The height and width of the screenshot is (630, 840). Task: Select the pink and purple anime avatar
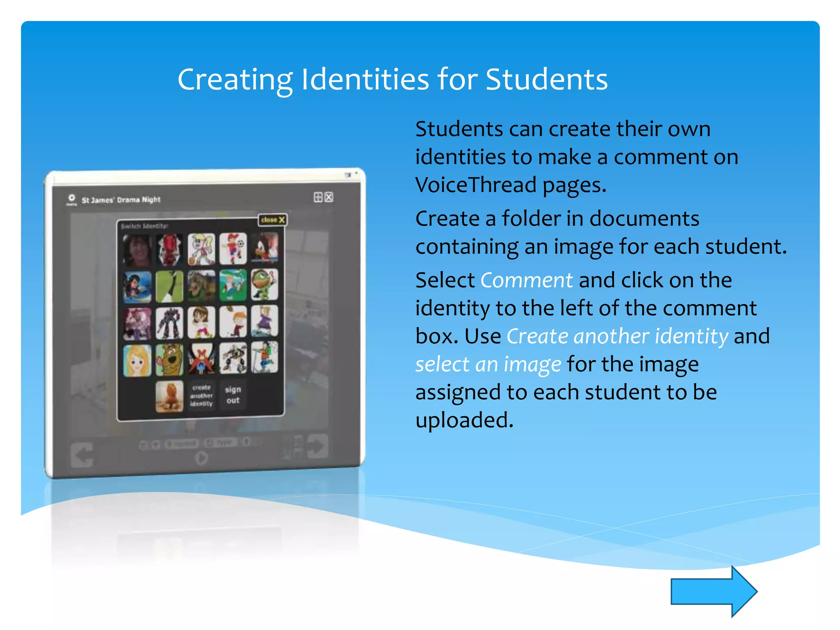137,324
